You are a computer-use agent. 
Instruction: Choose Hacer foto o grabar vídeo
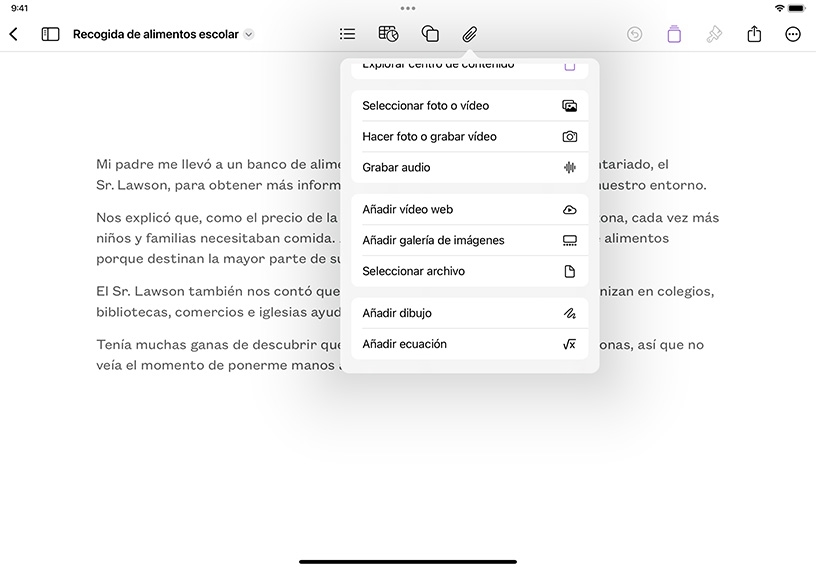(x=469, y=136)
